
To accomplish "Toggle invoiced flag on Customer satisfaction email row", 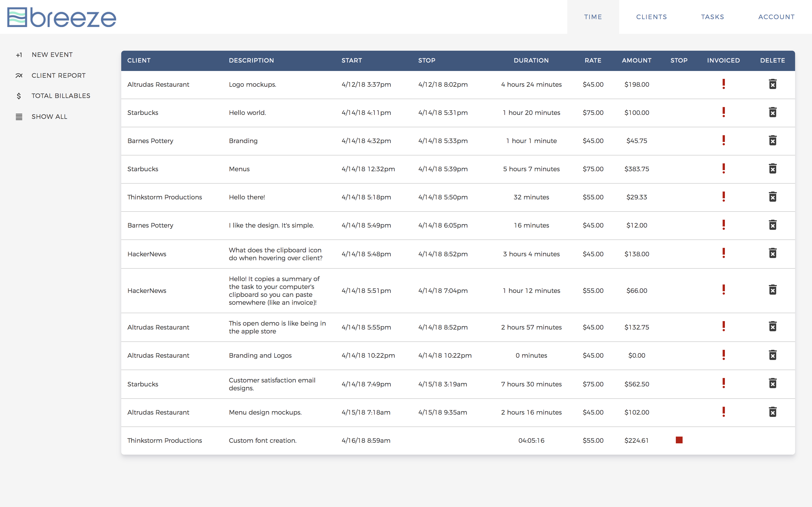I will pyautogui.click(x=723, y=383).
